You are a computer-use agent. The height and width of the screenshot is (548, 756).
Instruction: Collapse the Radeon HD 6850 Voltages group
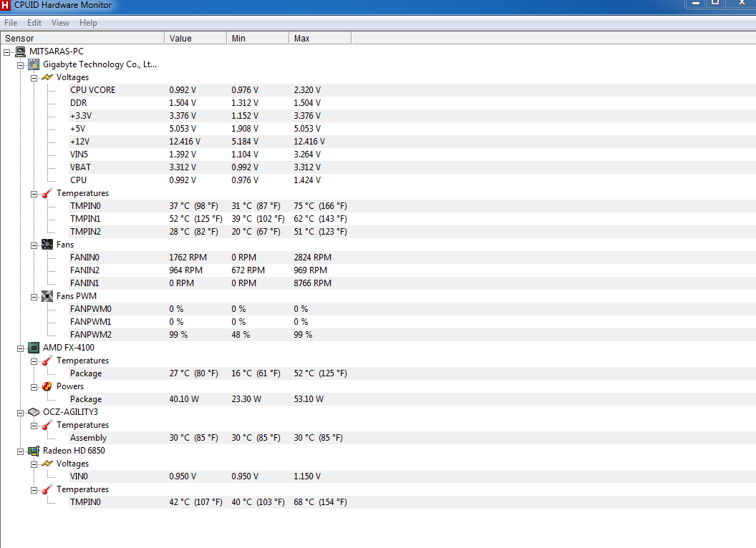[34, 464]
